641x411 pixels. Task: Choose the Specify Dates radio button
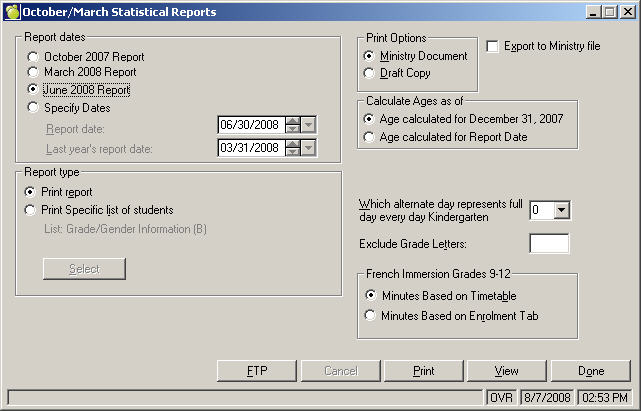(x=34, y=106)
